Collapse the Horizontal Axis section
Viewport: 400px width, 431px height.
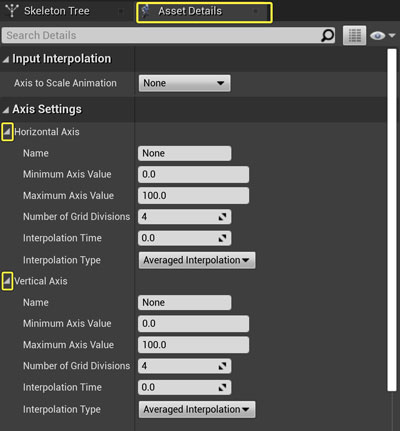[7, 132]
